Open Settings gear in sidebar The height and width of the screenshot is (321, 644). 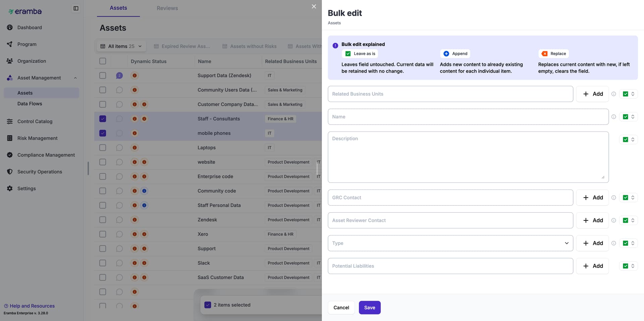10,189
